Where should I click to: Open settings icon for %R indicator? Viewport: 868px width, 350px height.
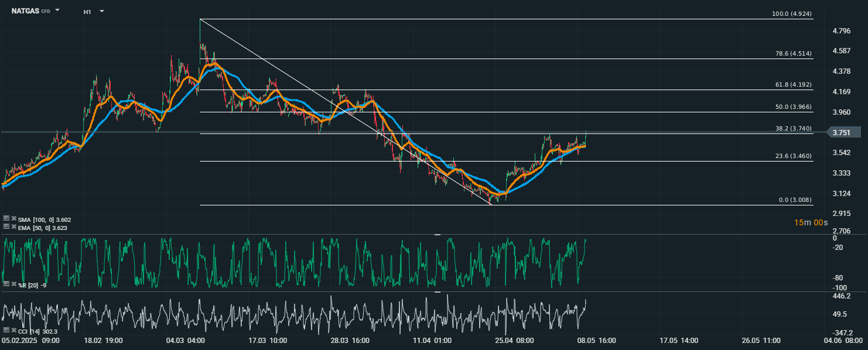(x=6, y=284)
